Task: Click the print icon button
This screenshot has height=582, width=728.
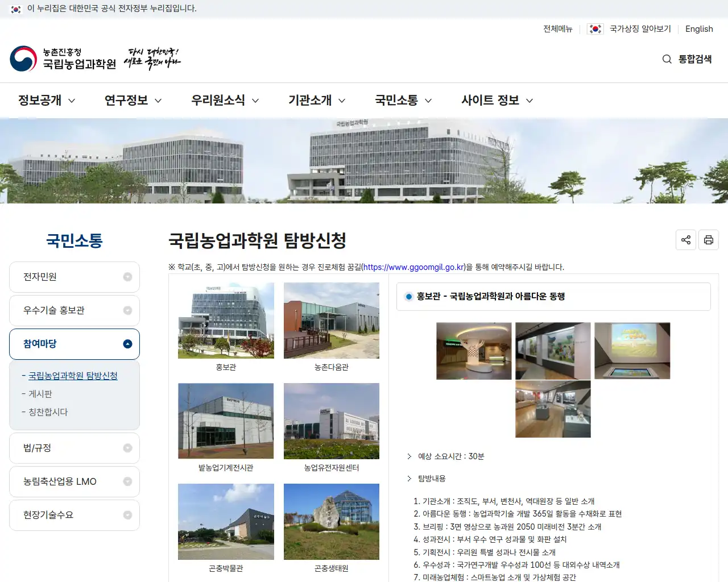Action: [709, 240]
